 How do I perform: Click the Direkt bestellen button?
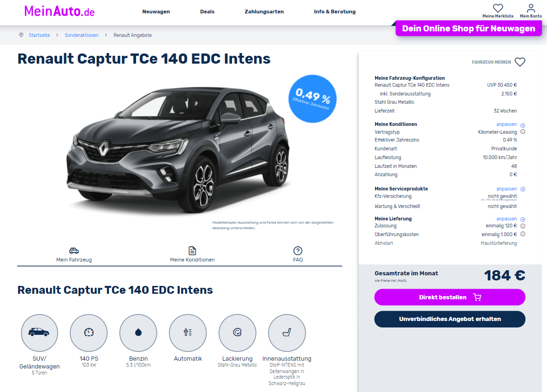tap(450, 297)
